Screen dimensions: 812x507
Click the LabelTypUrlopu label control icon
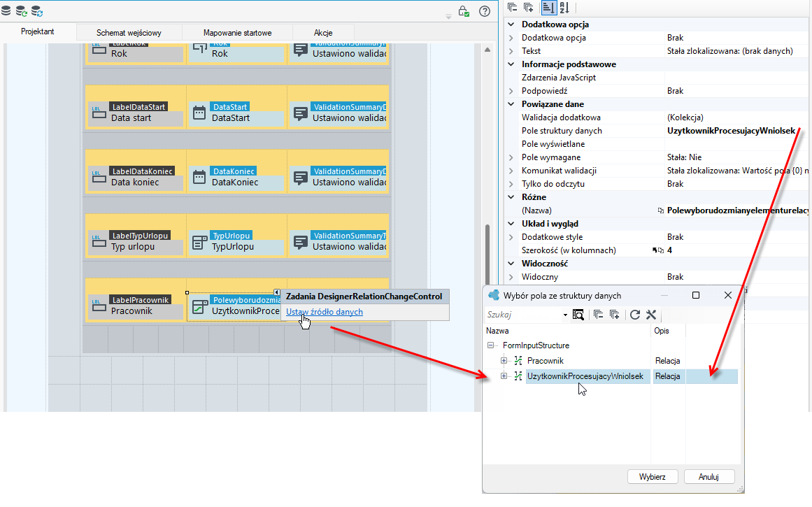[99, 241]
